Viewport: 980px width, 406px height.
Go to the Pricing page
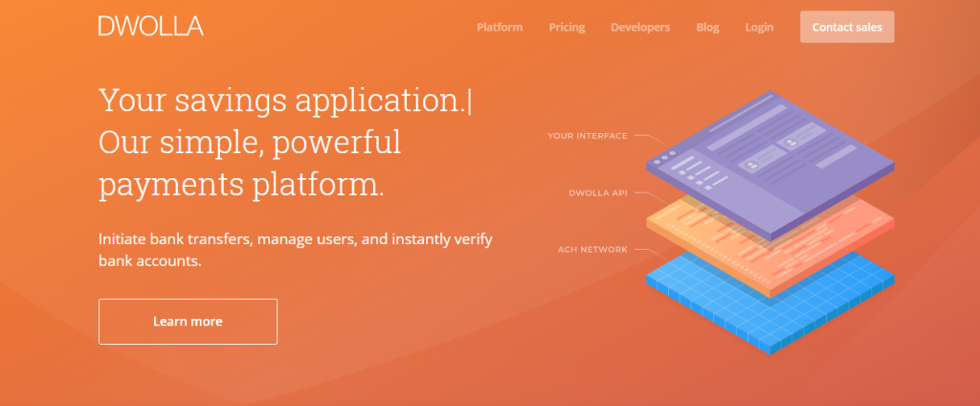point(567,28)
